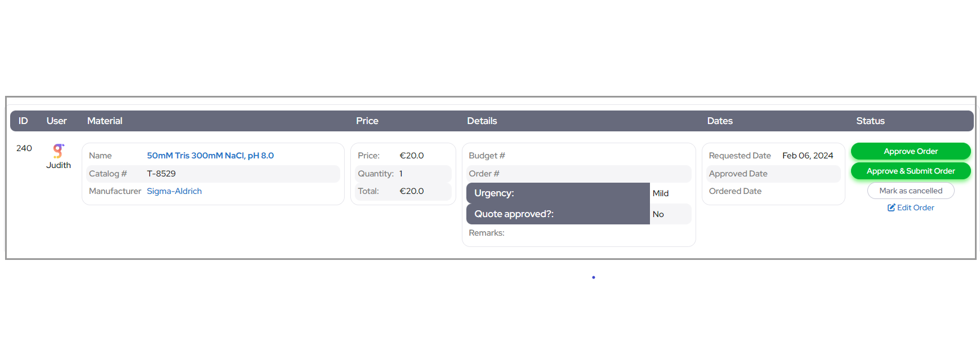The width and height of the screenshot is (980, 349).
Task: Click the Dates column header
Action: (x=719, y=121)
